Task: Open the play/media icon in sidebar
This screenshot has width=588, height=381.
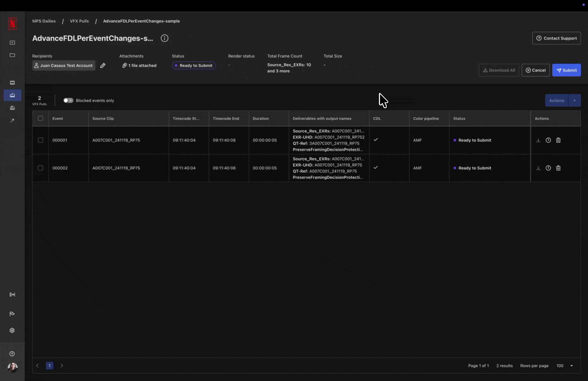Action: click(12, 43)
